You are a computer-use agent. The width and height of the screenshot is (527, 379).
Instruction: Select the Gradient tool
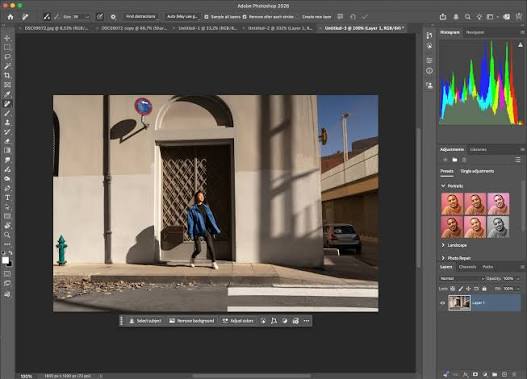pyautogui.click(x=7, y=151)
